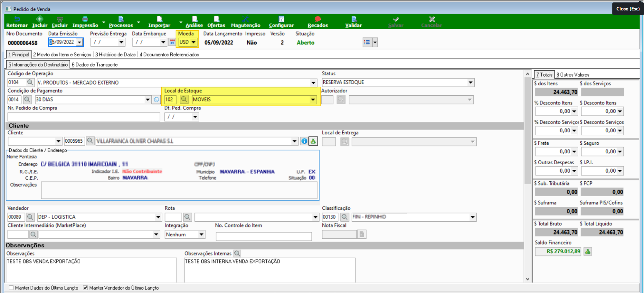This screenshot has width=644, height=293.
Task: Click the form scrollbar up arrow
Action: 528,74
